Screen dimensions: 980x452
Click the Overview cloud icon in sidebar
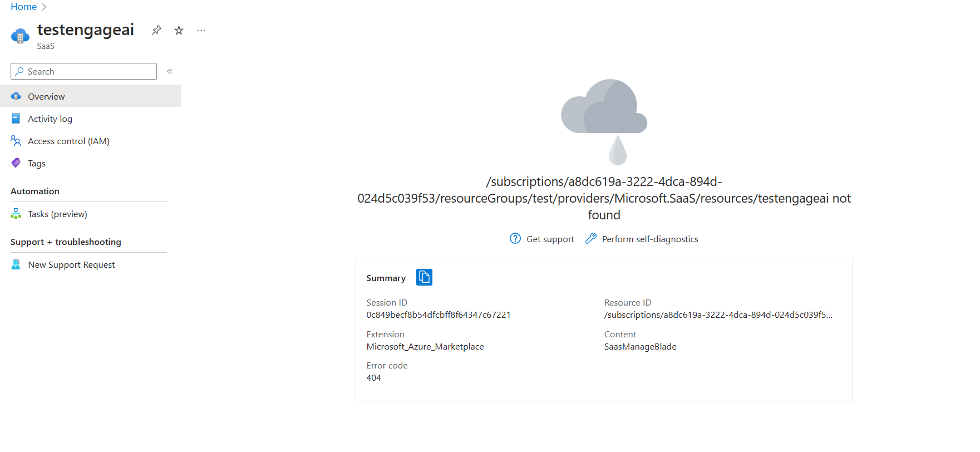click(16, 96)
